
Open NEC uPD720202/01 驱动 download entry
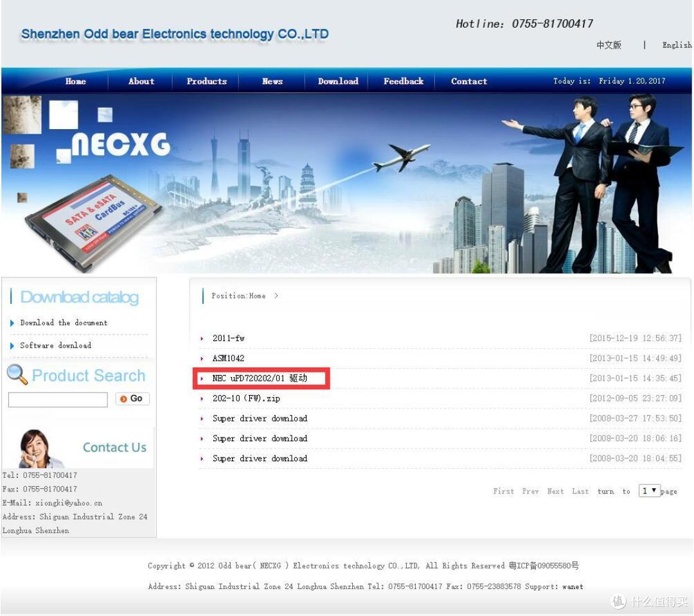click(x=260, y=378)
